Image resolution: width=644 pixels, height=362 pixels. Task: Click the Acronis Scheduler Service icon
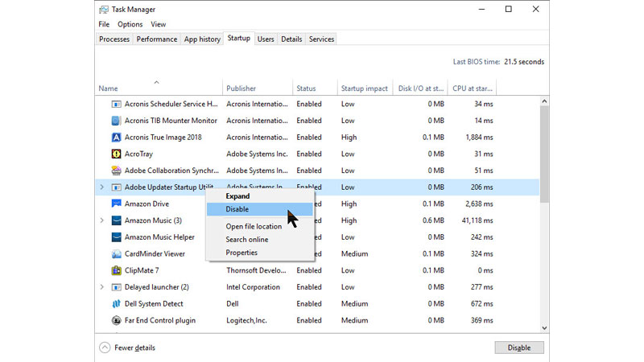pyautogui.click(x=116, y=105)
